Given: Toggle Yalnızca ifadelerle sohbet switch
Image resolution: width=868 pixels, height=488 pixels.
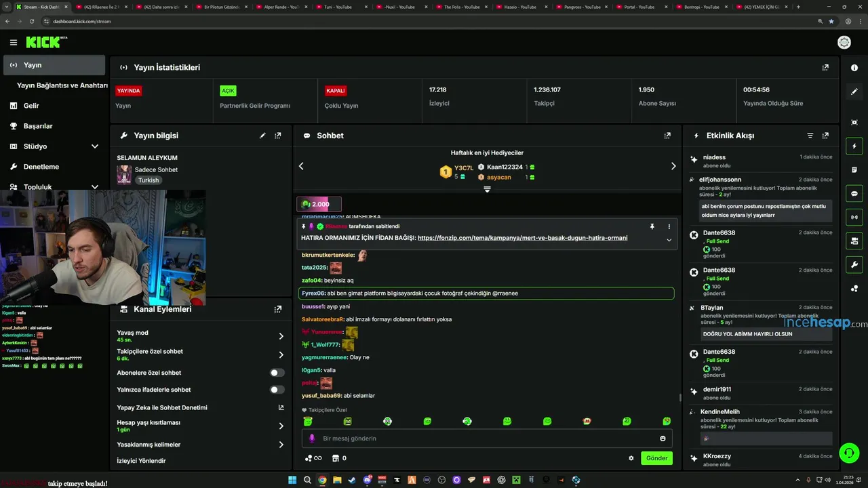Looking at the screenshot, I should (x=277, y=390).
